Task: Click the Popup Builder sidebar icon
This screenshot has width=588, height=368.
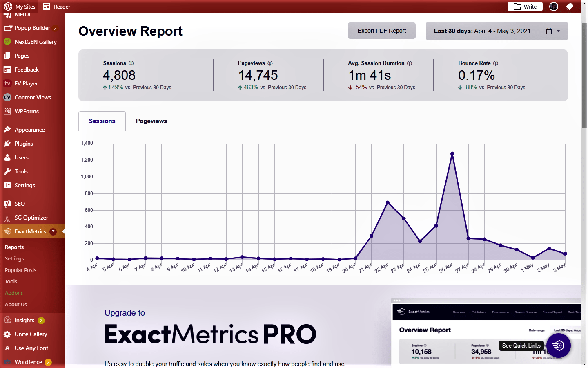Action: click(7, 28)
